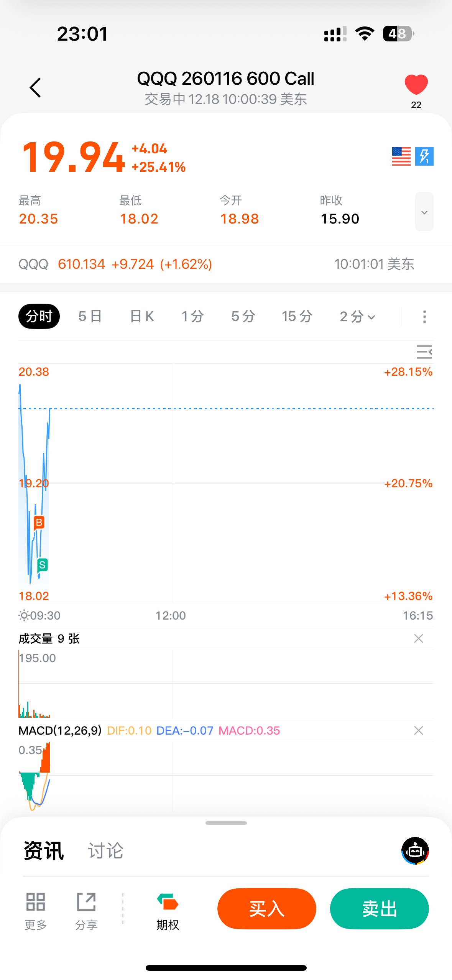Close the 成交量 volume indicator panel

click(x=418, y=638)
